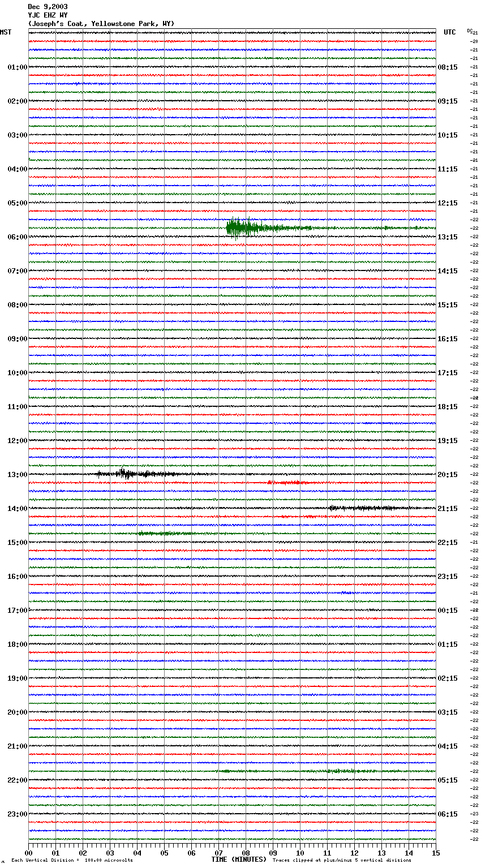
Task: Click the UTC time label '08:15'
Action: click(x=448, y=67)
